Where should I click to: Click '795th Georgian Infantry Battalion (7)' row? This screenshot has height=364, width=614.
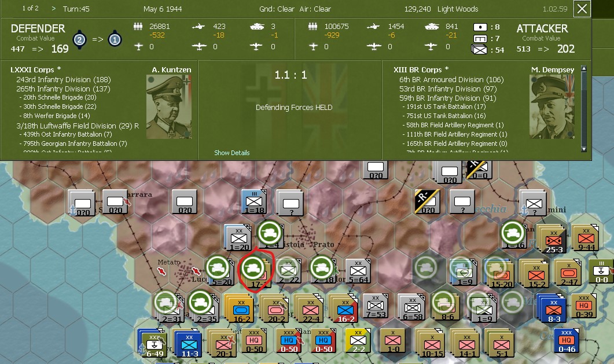pos(75,144)
